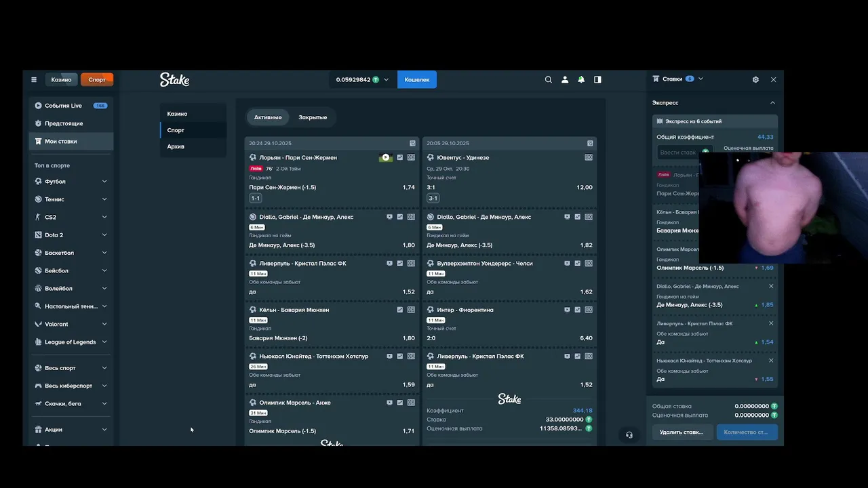
Task: Open the user profile icon
Action: click(x=565, y=79)
